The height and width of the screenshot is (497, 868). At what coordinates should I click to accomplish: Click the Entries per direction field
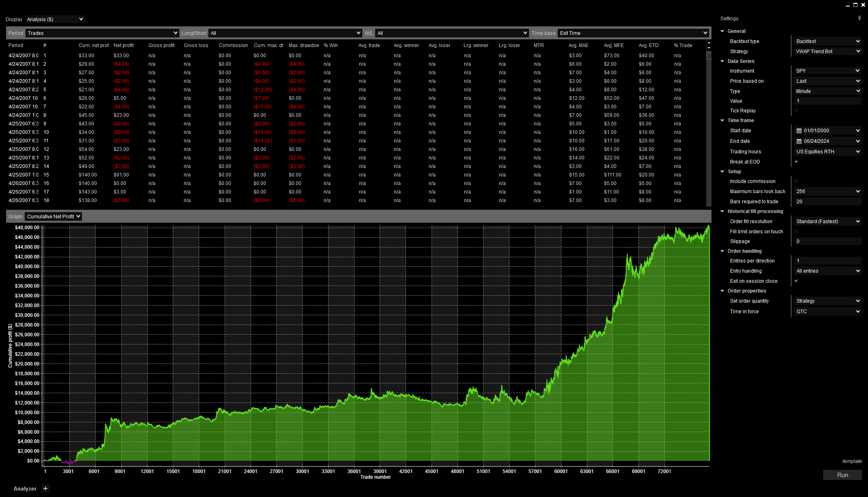click(x=827, y=260)
